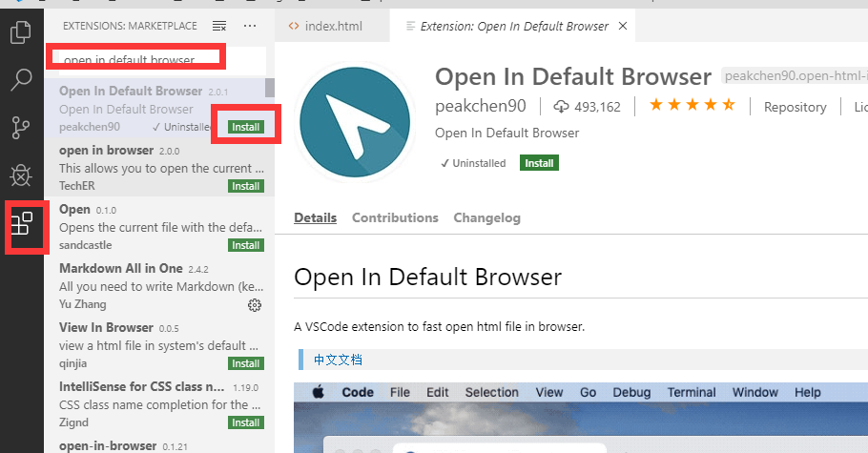Select the View In Browser 0.0.5 entry
Image resolution: width=868 pixels, height=453 pixels.
pyautogui.click(x=159, y=345)
